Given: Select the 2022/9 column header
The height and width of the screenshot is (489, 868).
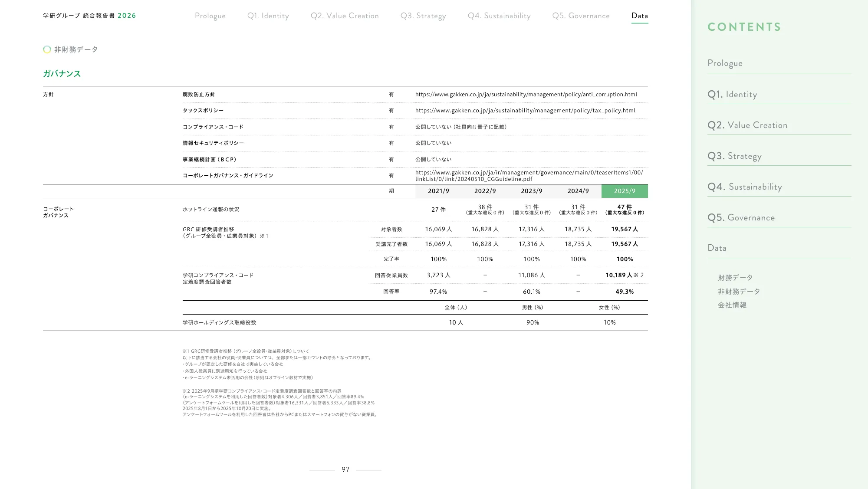Looking at the screenshot, I should pyautogui.click(x=485, y=191).
